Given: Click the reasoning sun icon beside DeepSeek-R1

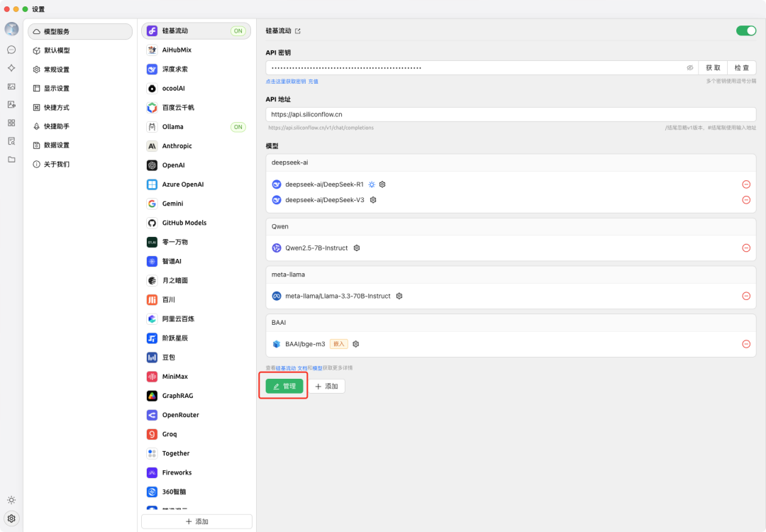Looking at the screenshot, I should (372, 184).
